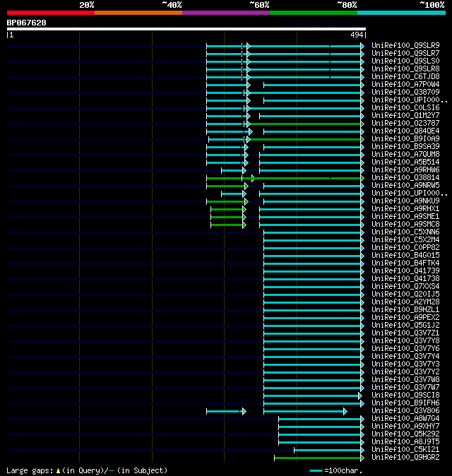The image size is (452, 476).
Task: Click the cyan ~100% identity legend segment
Action: 401,13
